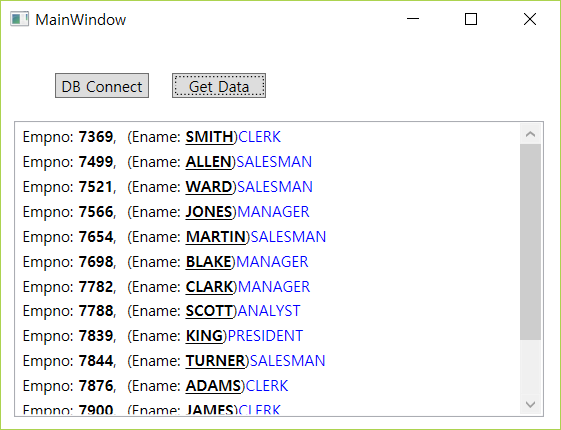The image size is (561, 430).
Task: Click the list scrollbar down arrow
Action: tap(531, 404)
